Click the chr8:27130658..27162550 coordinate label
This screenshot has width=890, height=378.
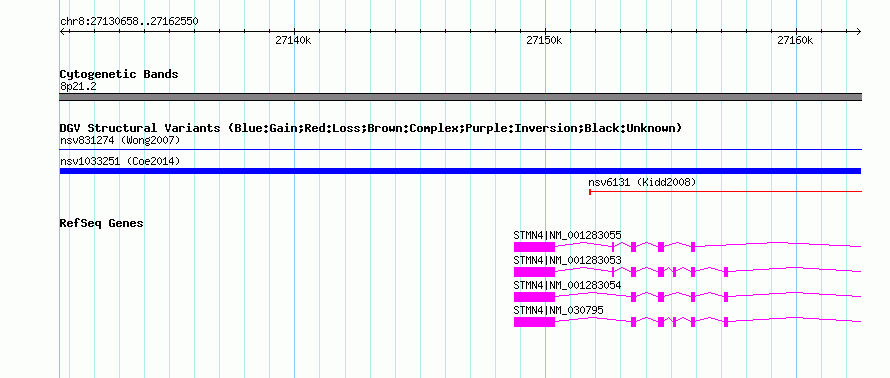click(129, 22)
